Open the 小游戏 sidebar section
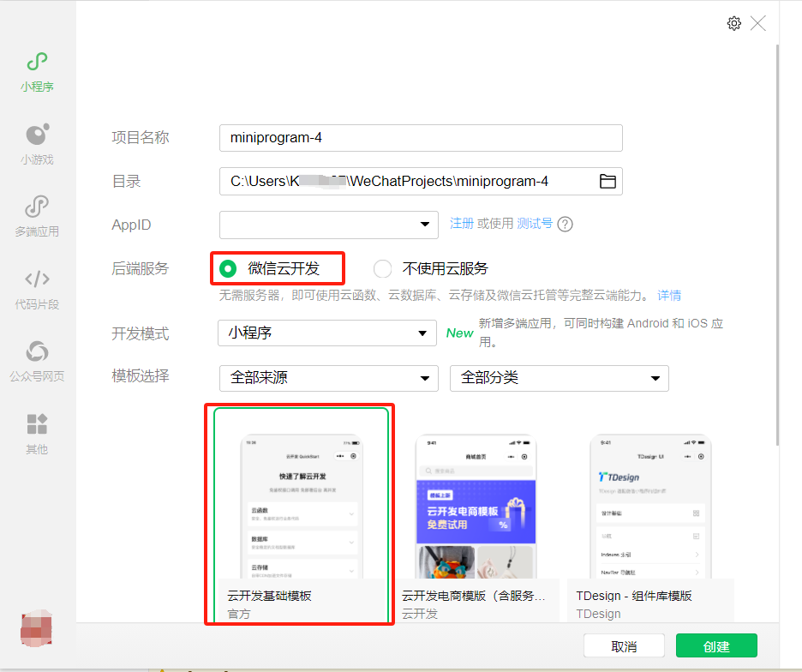Viewport: 802px width, 672px height. click(x=37, y=144)
